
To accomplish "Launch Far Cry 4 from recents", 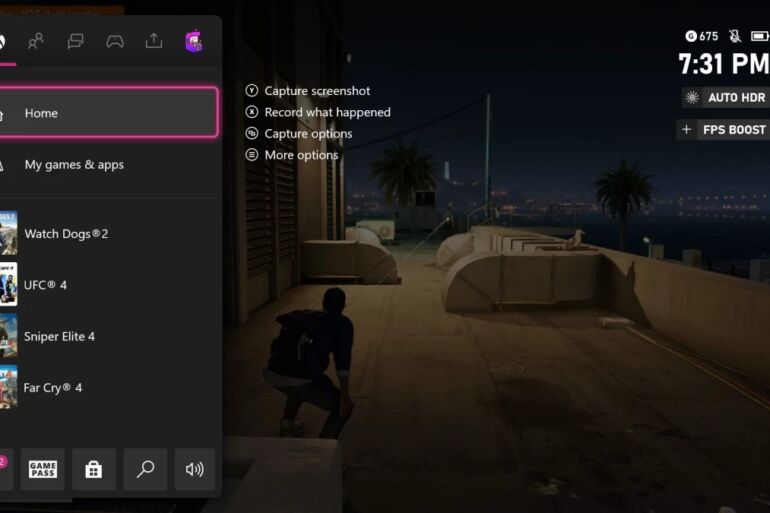I will [x=108, y=387].
